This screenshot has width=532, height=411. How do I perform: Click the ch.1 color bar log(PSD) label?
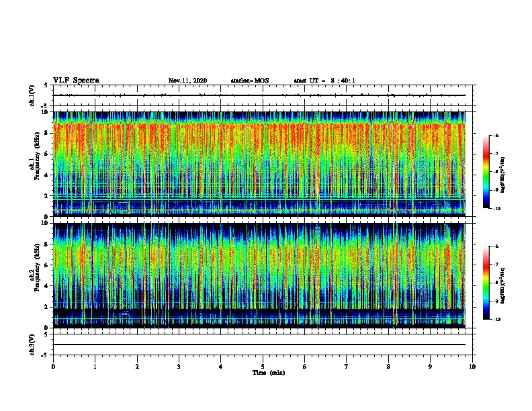click(503, 175)
